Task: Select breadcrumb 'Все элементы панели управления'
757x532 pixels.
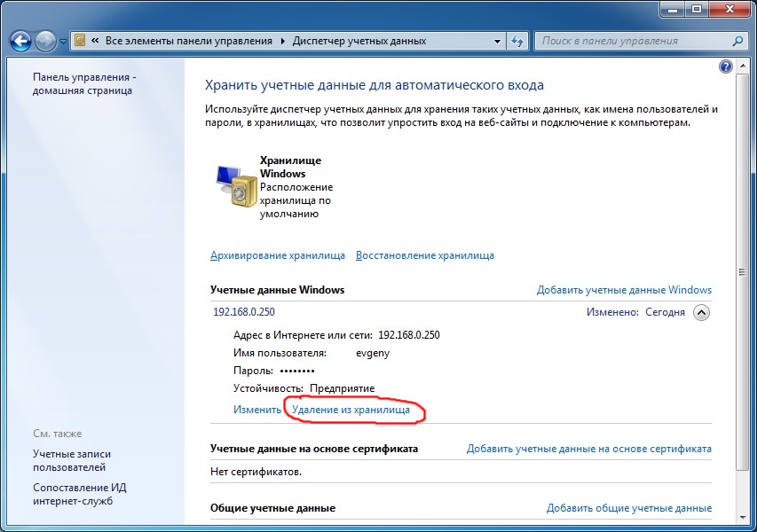Action: [189, 41]
